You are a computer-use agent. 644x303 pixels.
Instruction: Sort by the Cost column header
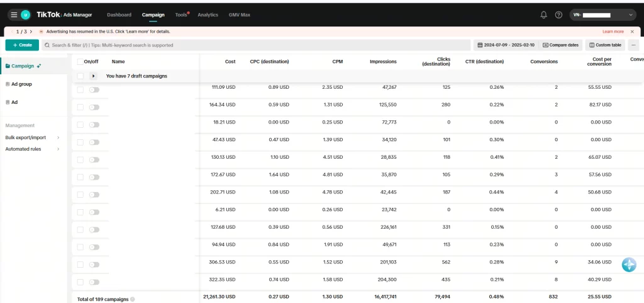point(230,62)
